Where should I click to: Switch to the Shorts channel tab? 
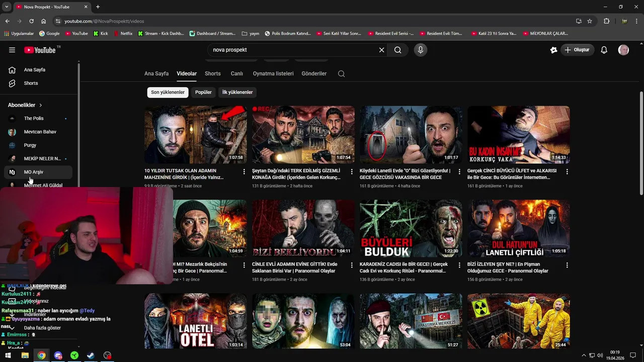[x=213, y=73]
